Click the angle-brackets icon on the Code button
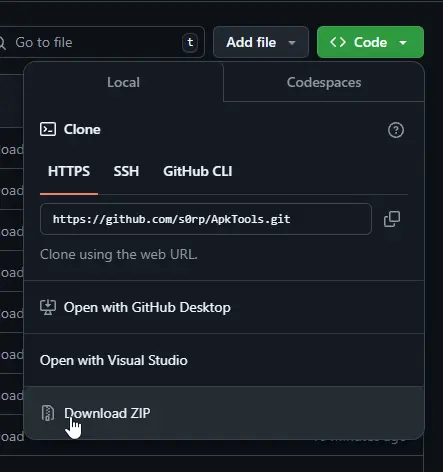 click(338, 42)
